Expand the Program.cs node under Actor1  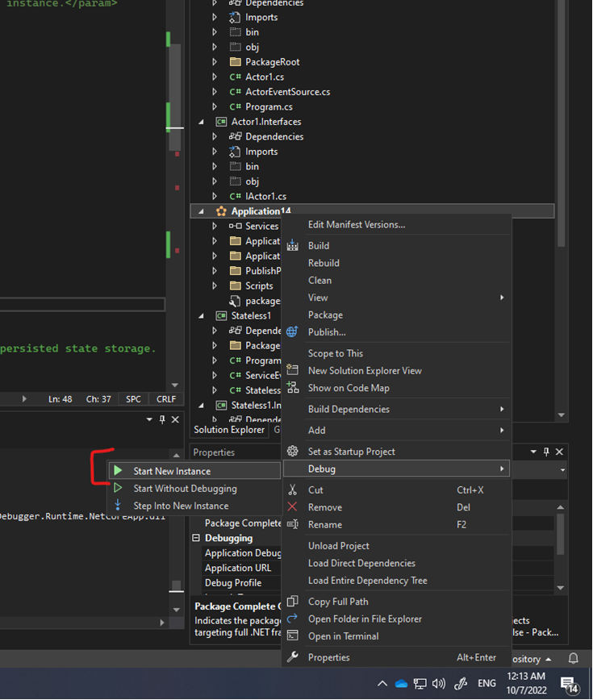pyautogui.click(x=215, y=106)
